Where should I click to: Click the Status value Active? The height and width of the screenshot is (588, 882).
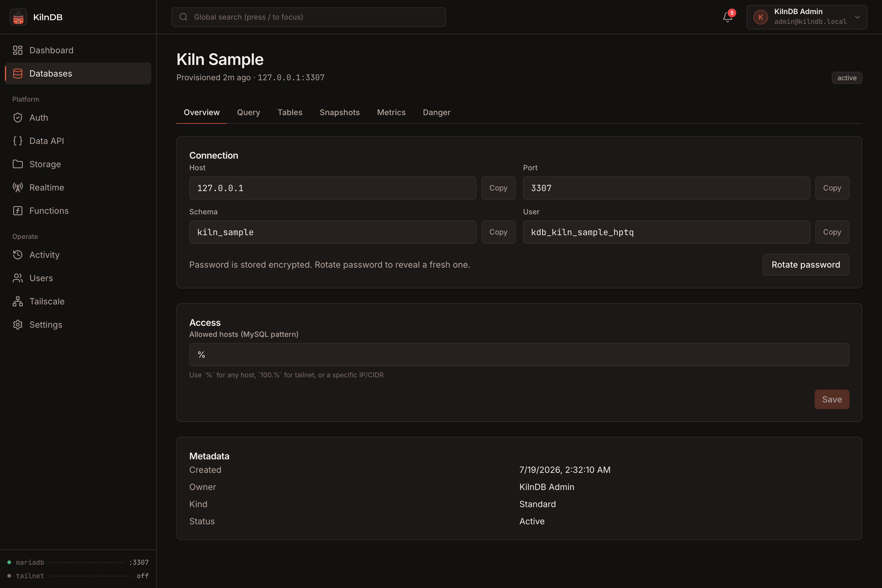(x=532, y=521)
